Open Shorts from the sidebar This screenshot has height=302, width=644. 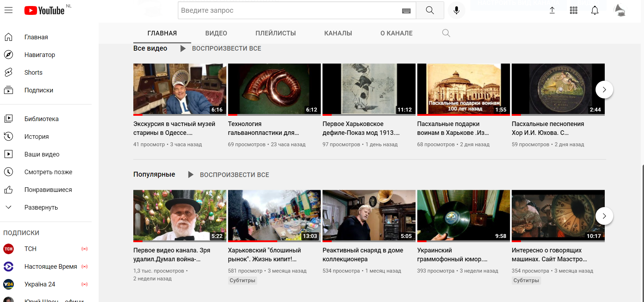pos(33,73)
